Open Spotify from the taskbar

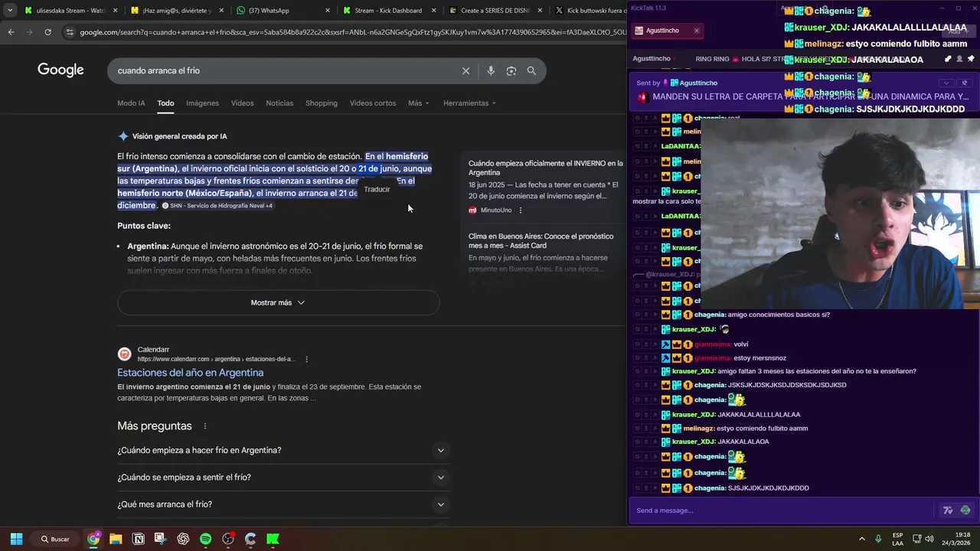click(205, 539)
